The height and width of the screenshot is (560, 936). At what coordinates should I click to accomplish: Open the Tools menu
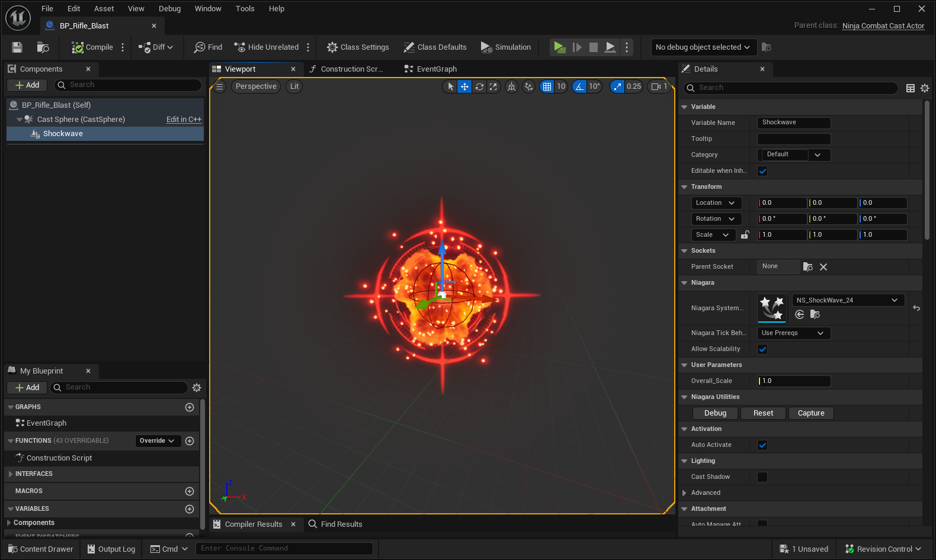point(245,9)
